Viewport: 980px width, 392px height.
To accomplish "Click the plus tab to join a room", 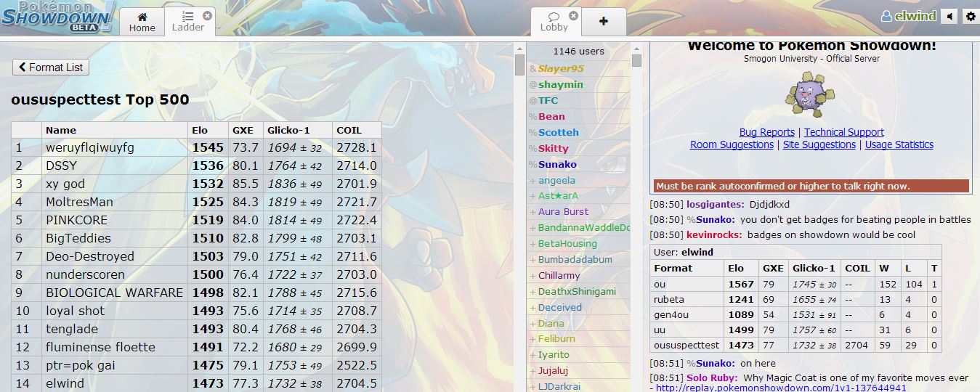I will (x=604, y=22).
